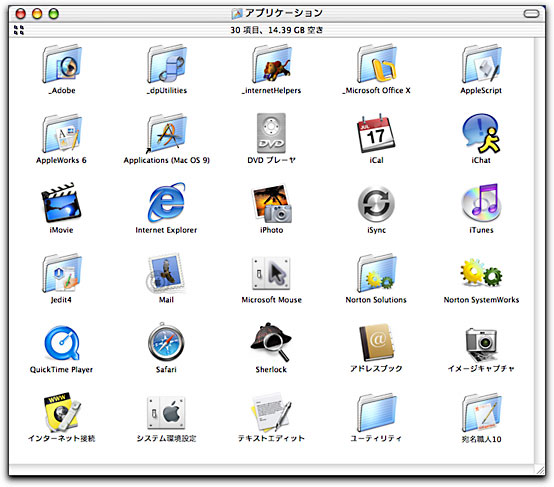Viewport: 554px width, 487px height.
Task: Select the _dpUtilities folder icon
Action: click(167, 64)
